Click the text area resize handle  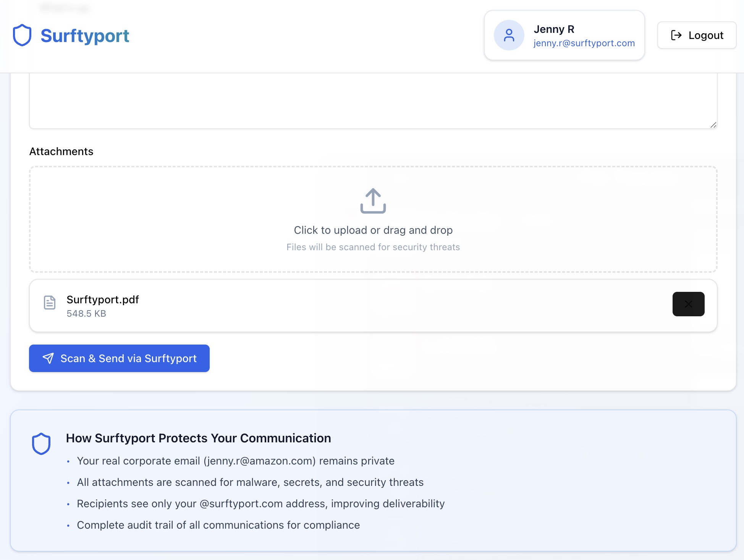[713, 125]
